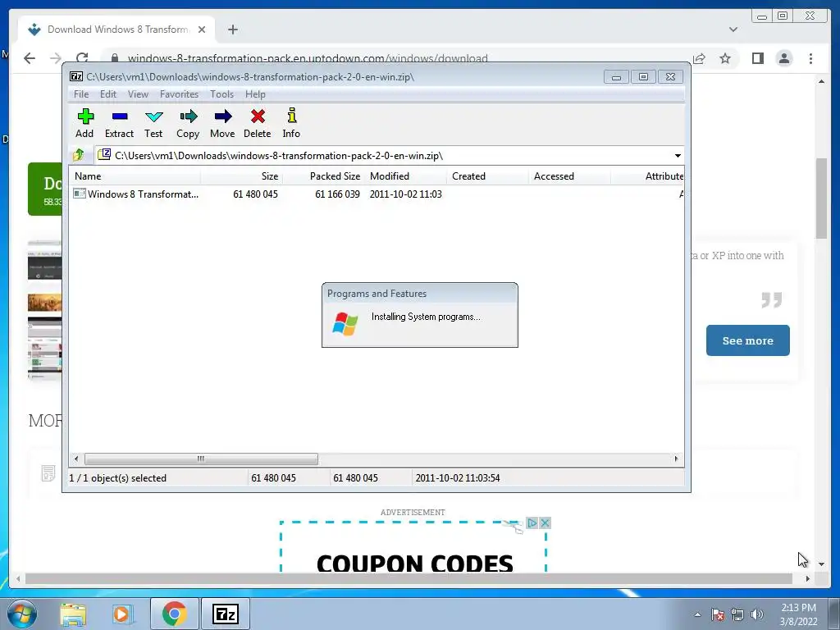This screenshot has height=630, width=840.
Task: Open the Tools menu
Action: tap(221, 94)
